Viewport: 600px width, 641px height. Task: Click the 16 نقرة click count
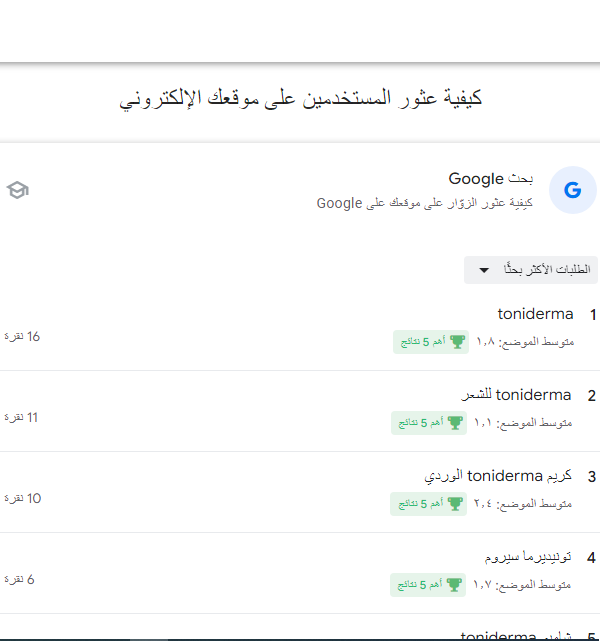pyautogui.click(x=22, y=336)
